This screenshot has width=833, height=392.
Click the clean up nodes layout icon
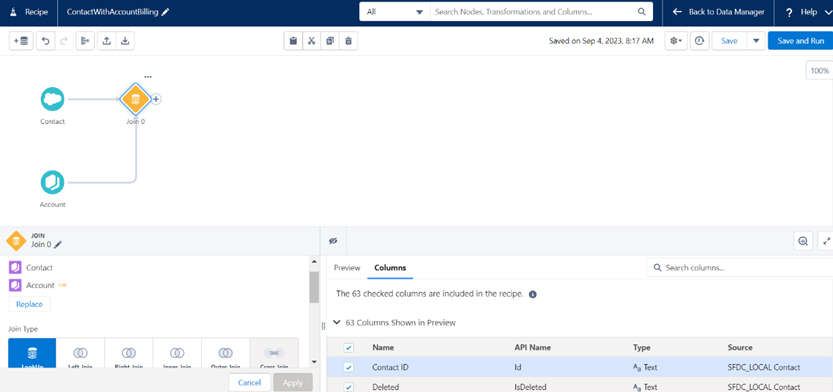[x=85, y=41]
